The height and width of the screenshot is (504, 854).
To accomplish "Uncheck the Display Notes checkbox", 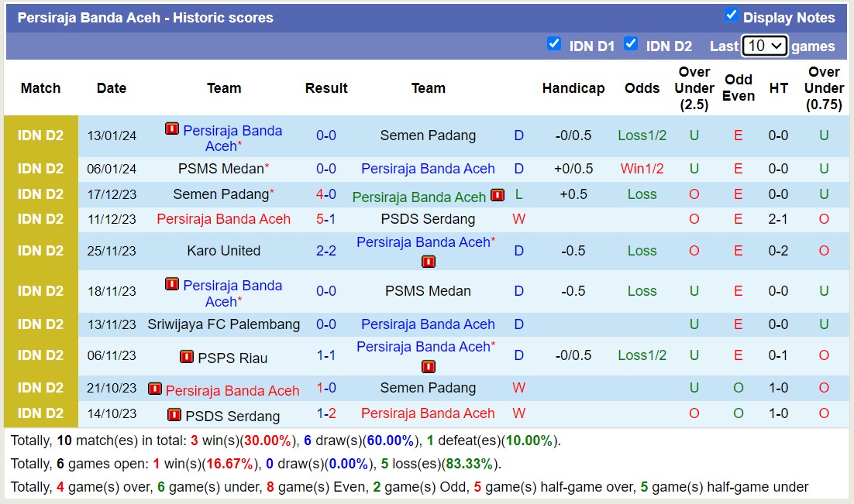I will (x=730, y=13).
